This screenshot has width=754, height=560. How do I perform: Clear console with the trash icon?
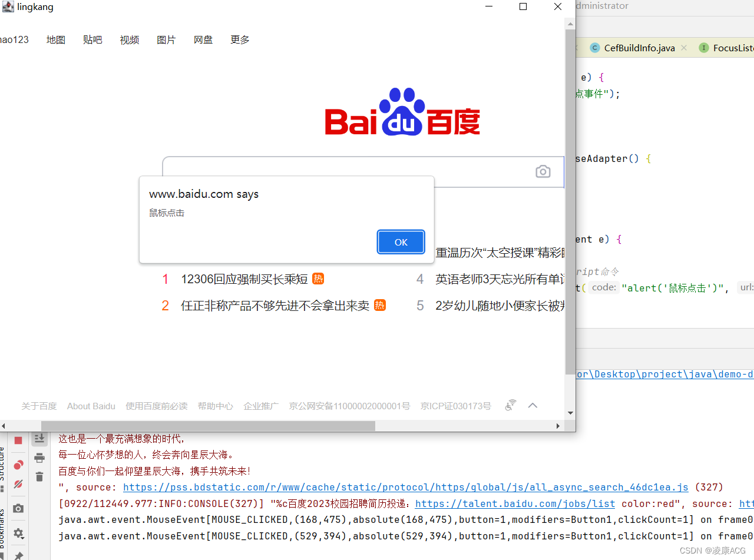tap(39, 476)
